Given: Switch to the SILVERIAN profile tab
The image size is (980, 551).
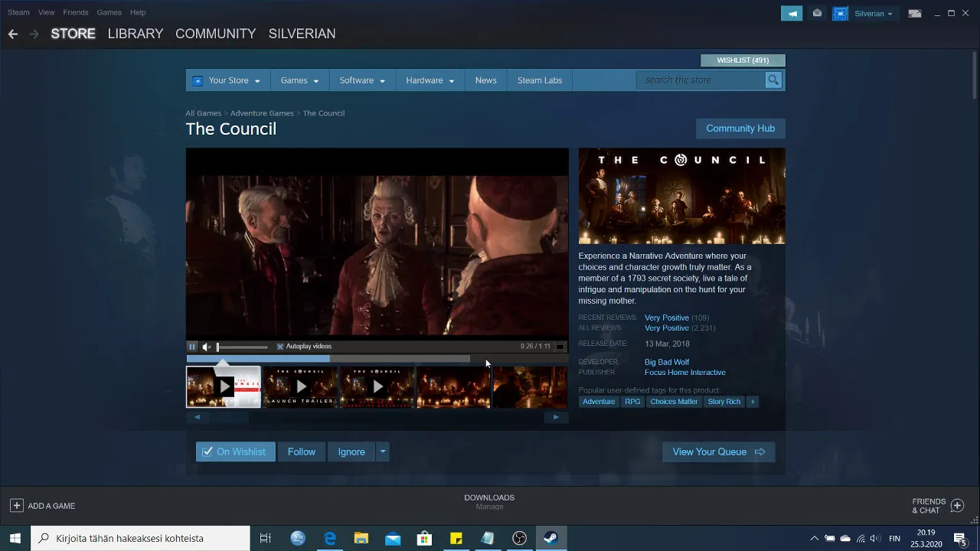Looking at the screenshot, I should tap(302, 34).
